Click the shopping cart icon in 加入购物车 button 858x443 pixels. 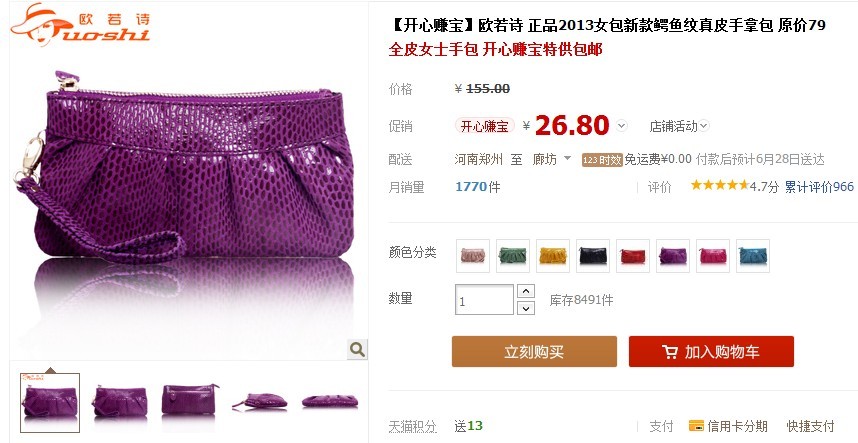point(670,352)
